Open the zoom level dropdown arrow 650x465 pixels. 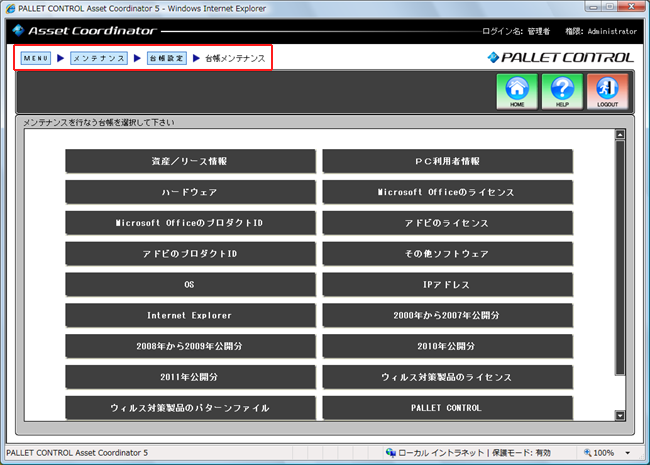pos(628,453)
